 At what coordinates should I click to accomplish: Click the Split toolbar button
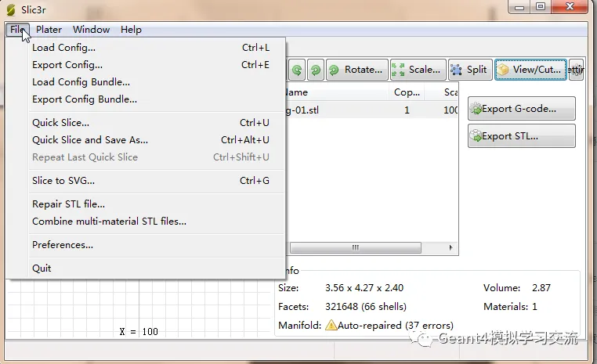click(470, 70)
